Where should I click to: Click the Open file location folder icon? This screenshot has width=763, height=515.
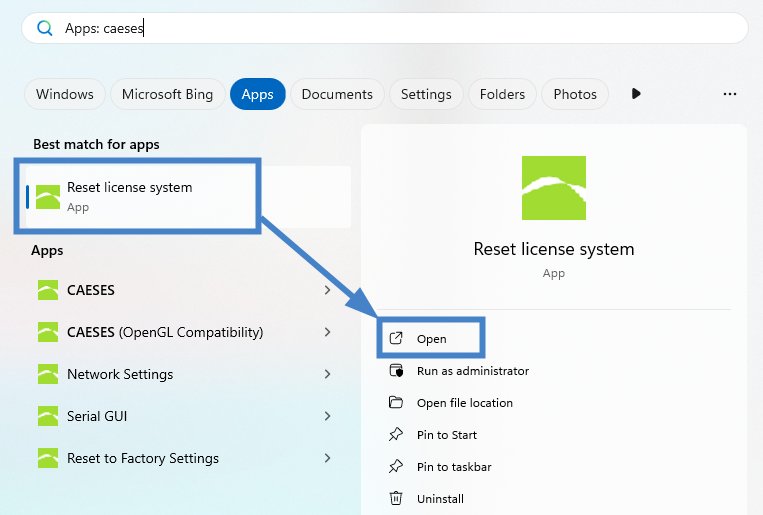396,403
